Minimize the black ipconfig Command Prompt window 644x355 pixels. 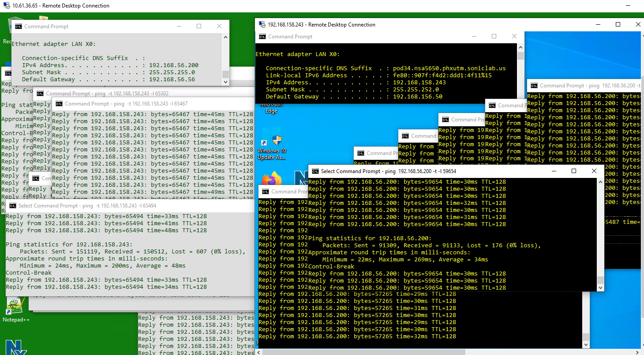[x=473, y=36]
